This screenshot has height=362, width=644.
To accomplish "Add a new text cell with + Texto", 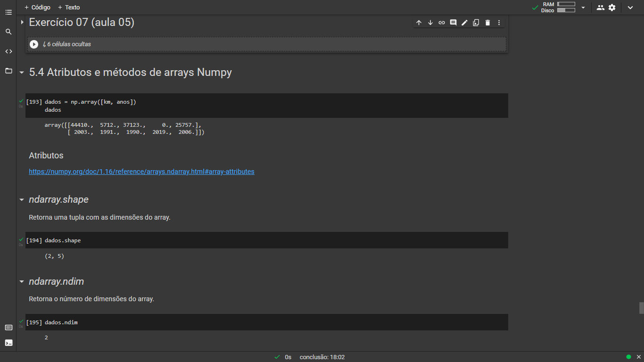I will [x=69, y=8].
